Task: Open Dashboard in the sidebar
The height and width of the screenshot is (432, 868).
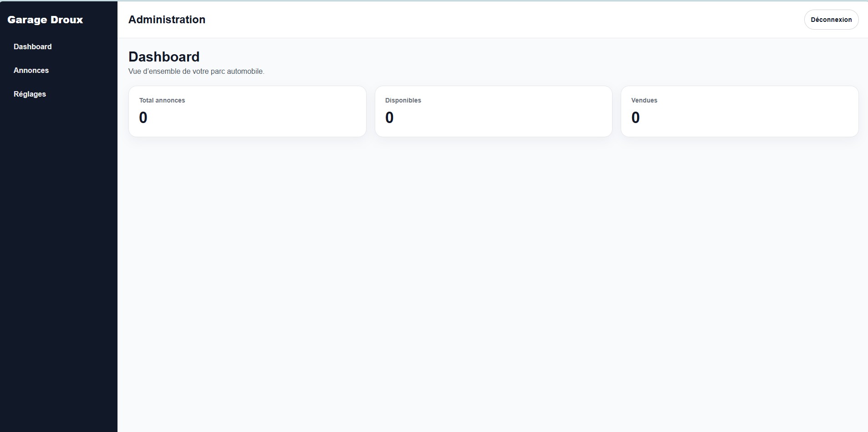Action: point(33,46)
